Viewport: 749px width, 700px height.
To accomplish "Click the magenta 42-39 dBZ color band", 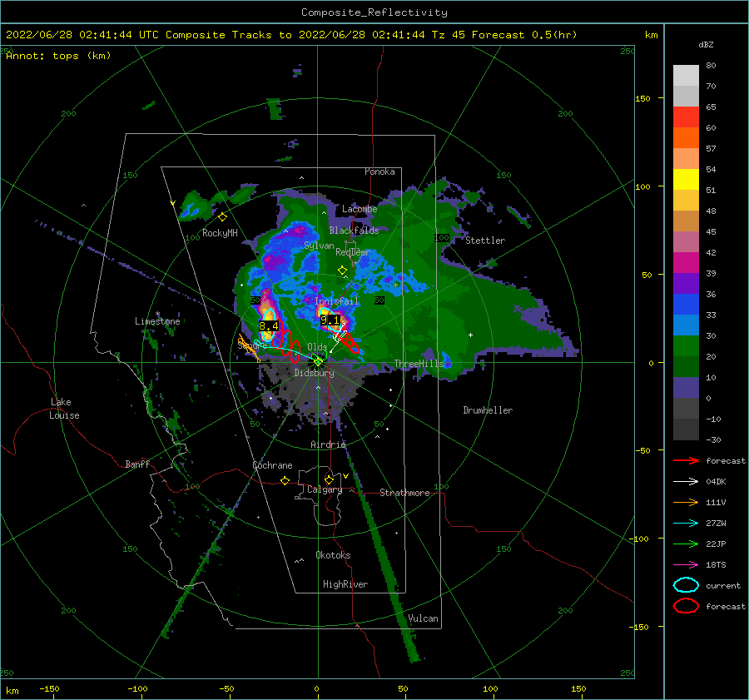I will click(x=686, y=262).
